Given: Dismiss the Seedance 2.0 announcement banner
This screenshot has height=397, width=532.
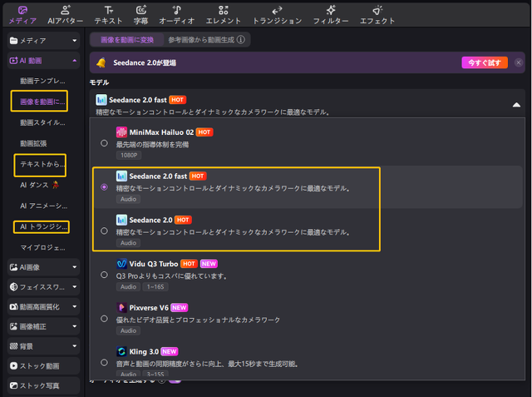Looking at the screenshot, I should coord(519,62).
